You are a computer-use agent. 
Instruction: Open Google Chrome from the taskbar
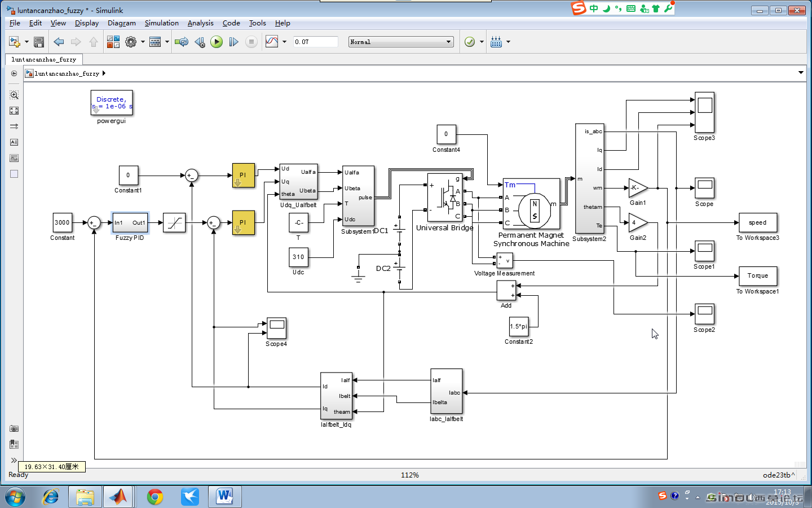coord(155,497)
